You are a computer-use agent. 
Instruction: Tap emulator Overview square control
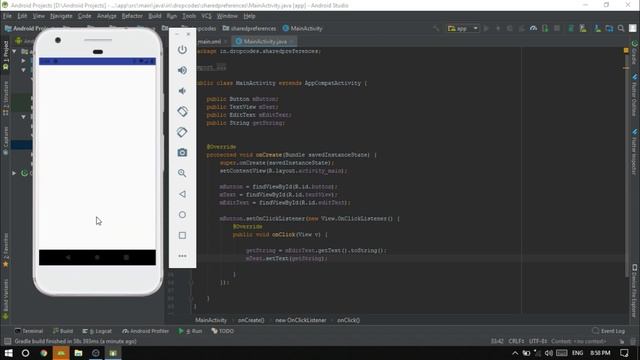click(182, 235)
